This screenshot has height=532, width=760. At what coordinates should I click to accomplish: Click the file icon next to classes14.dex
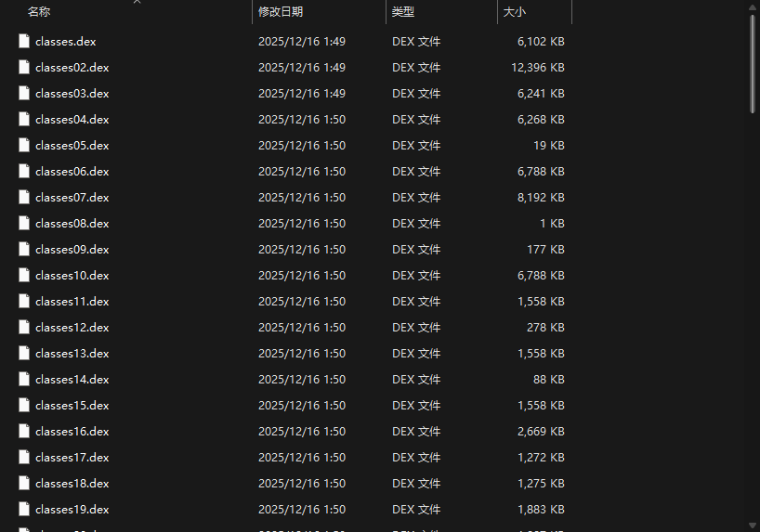pos(24,380)
